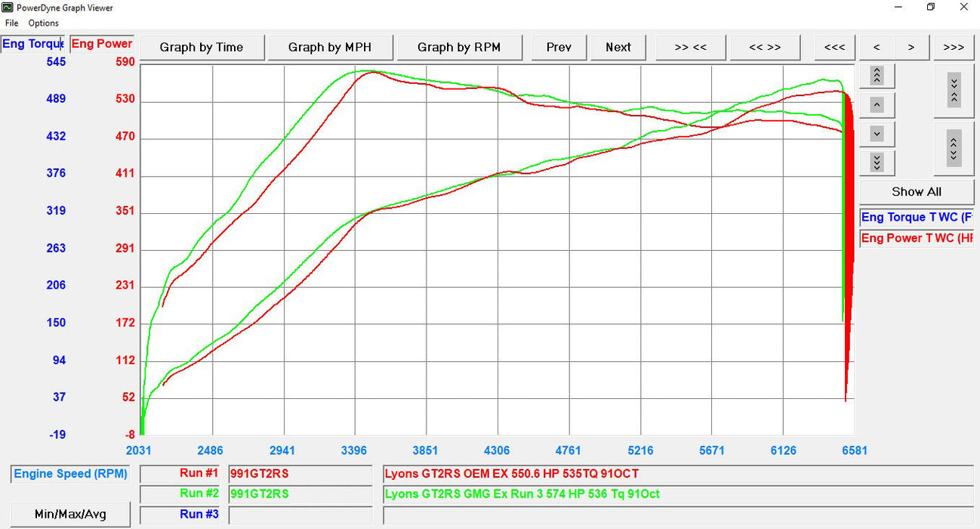Image resolution: width=980 pixels, height=529 pixels.
Task: Click the triple up-chevron scroll button
Action: 877,76
